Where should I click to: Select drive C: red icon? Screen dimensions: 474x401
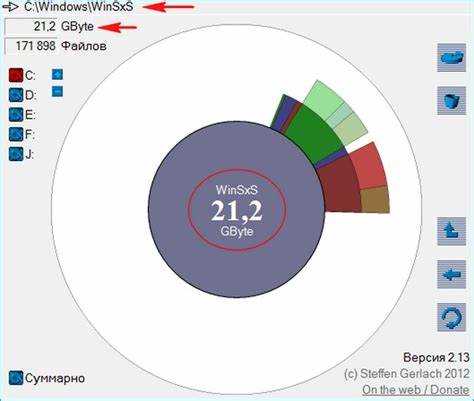(16, 75)
